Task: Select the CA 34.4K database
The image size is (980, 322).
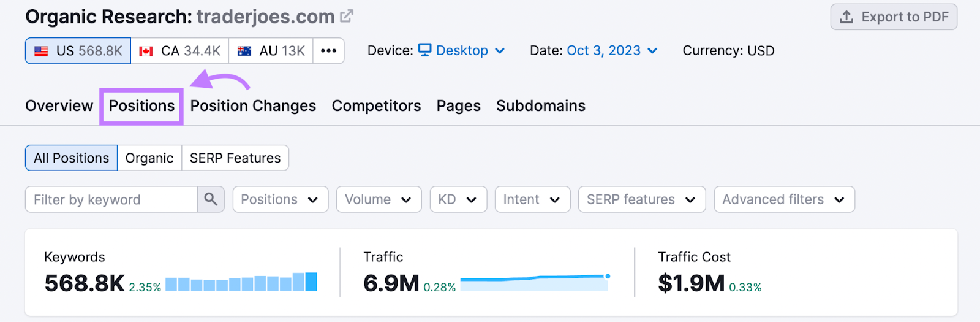Action: (180, 51)
